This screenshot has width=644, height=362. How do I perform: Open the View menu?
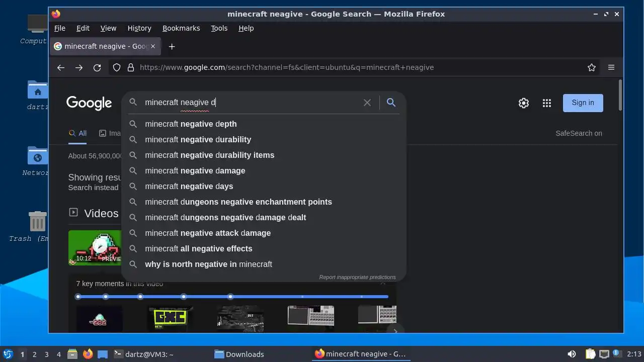108,28
